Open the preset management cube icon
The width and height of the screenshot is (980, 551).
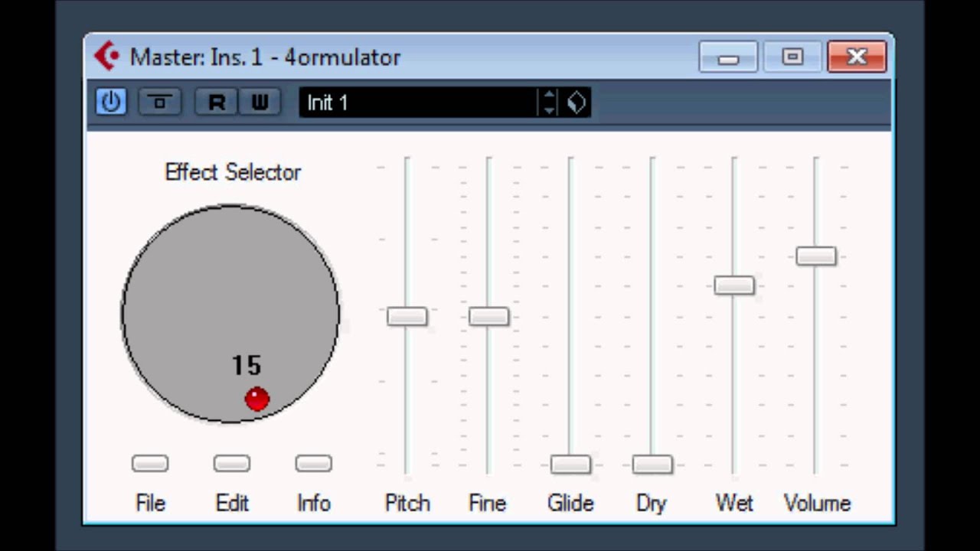[x=576, y=103]
